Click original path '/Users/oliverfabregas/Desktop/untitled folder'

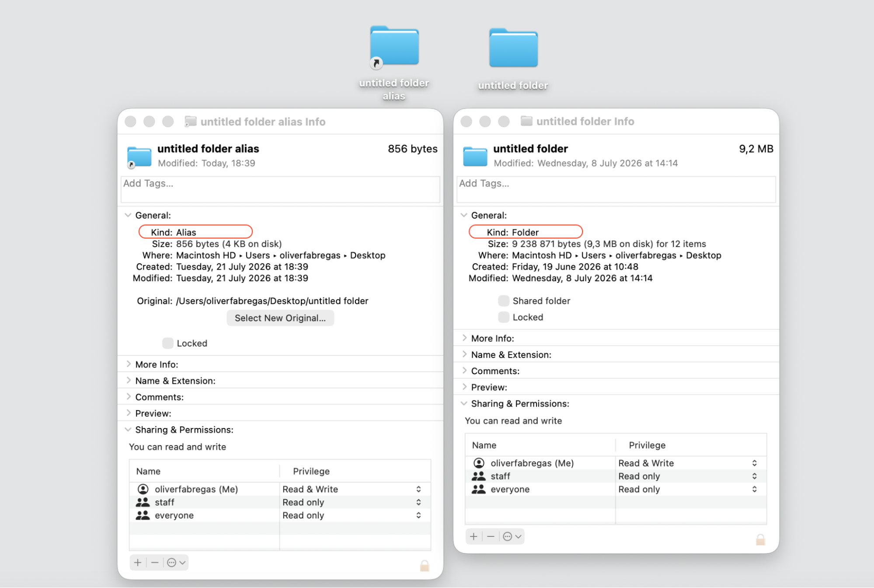pos(272,301)
